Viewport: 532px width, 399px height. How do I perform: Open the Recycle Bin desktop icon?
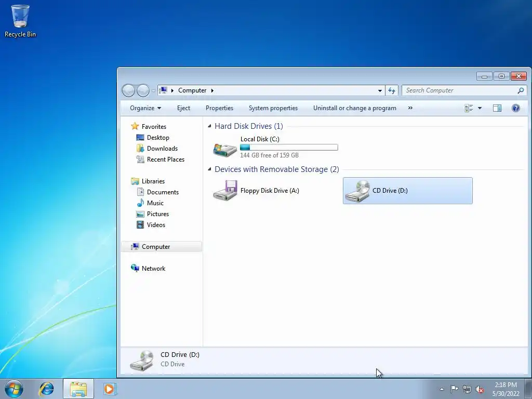tap(20, 21)
